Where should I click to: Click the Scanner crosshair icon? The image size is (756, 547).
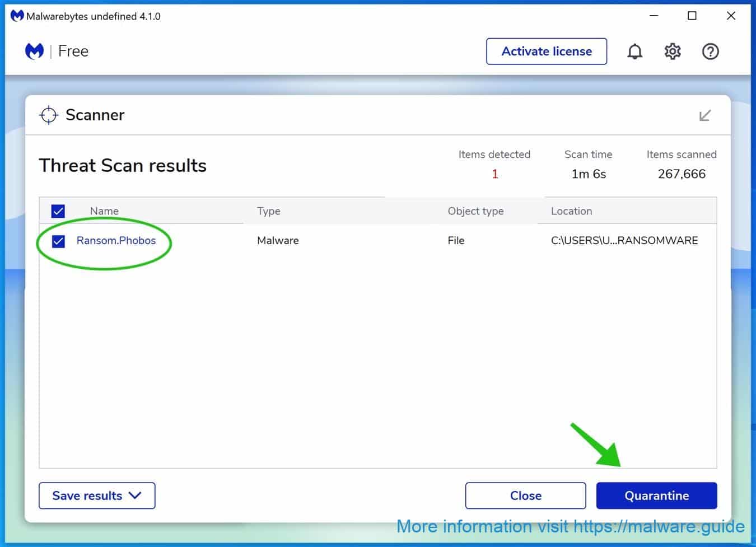click(49, 115)
